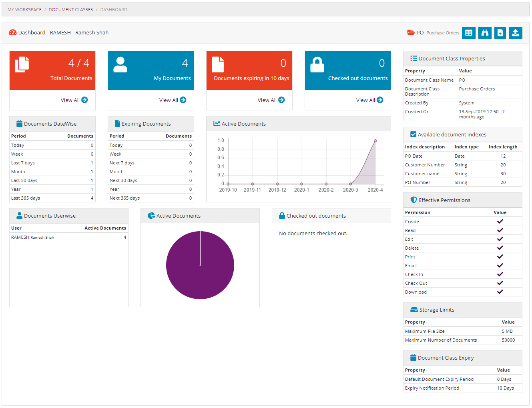532x408 pixels.
Task: Click the calendar icon on Documents DateWise panel
Action: 18,123
